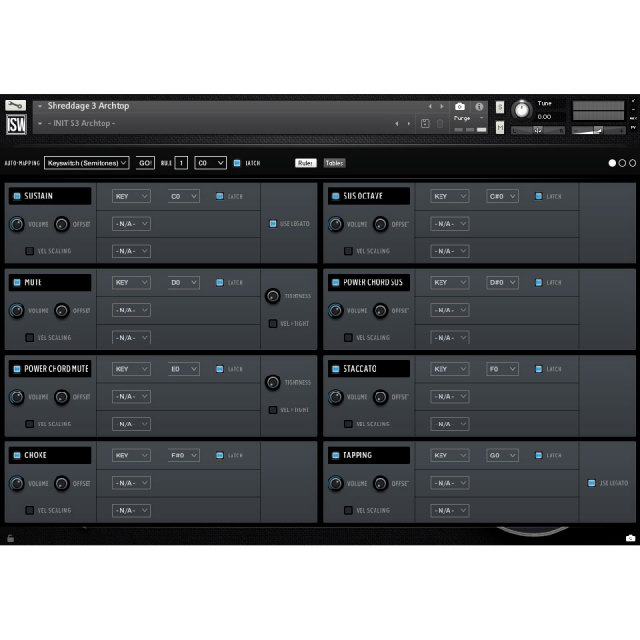Image resolution: width=640 pixels, height=640 pixels.
Task: Expand the KEY dropdown for Power Chord Sus
Action: point(449,283)
